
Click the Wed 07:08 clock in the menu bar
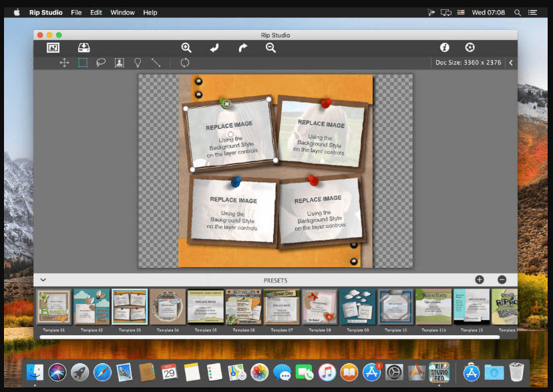point(488,12)
